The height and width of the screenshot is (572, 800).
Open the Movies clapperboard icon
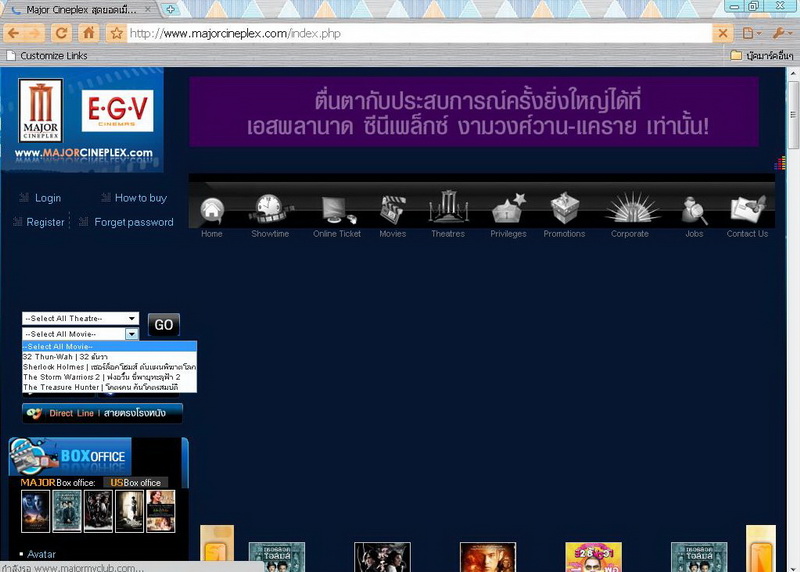click(392, 210)
